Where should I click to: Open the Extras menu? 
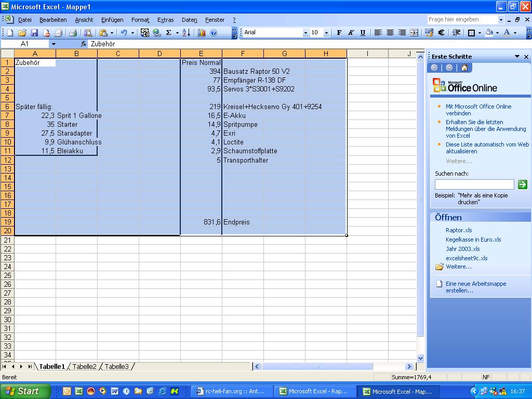(x=166, y=20)
